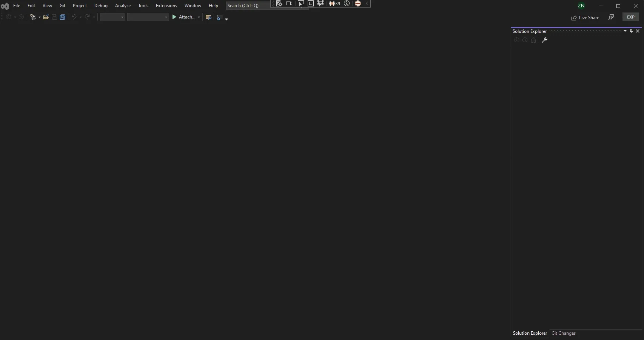This screenshot has width=644, height=340.
Task: Click the Find in Files icon
Action: tap(208, 17)
